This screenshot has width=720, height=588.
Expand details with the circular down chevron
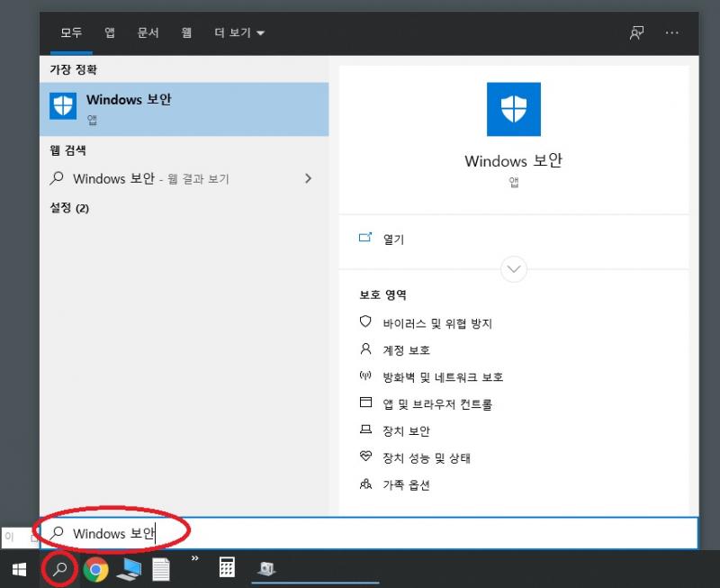514,269
